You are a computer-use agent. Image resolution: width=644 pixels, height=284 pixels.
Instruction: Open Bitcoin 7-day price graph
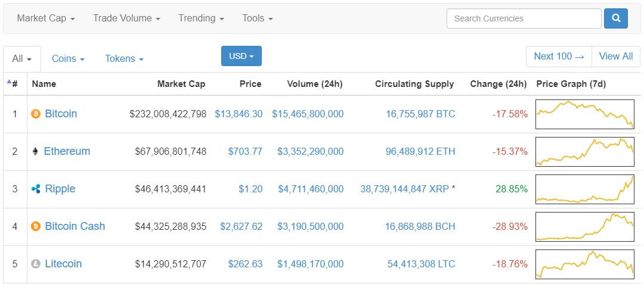pyautogui.click(x=585, y=114)
